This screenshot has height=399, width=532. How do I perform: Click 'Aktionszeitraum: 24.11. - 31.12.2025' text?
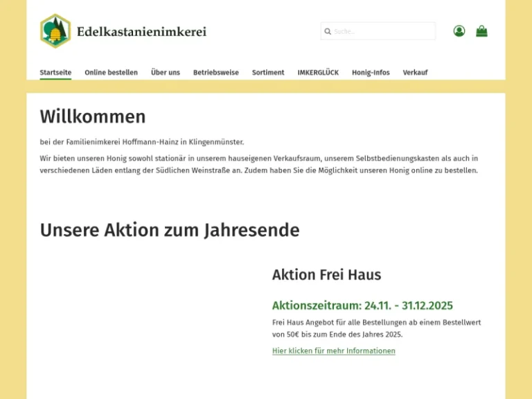[362, 305]
